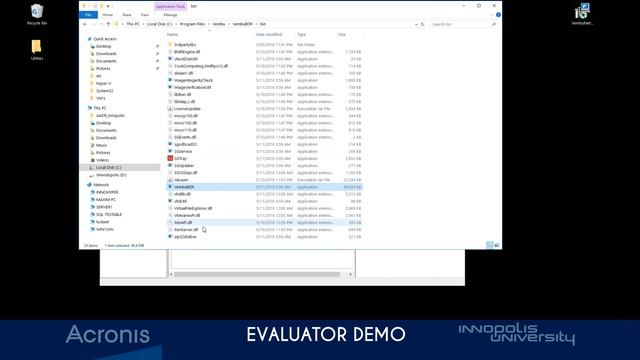Click the VembuBDR application file icon
The width and height of the screenshot is (640, 360).
(170, 187)
